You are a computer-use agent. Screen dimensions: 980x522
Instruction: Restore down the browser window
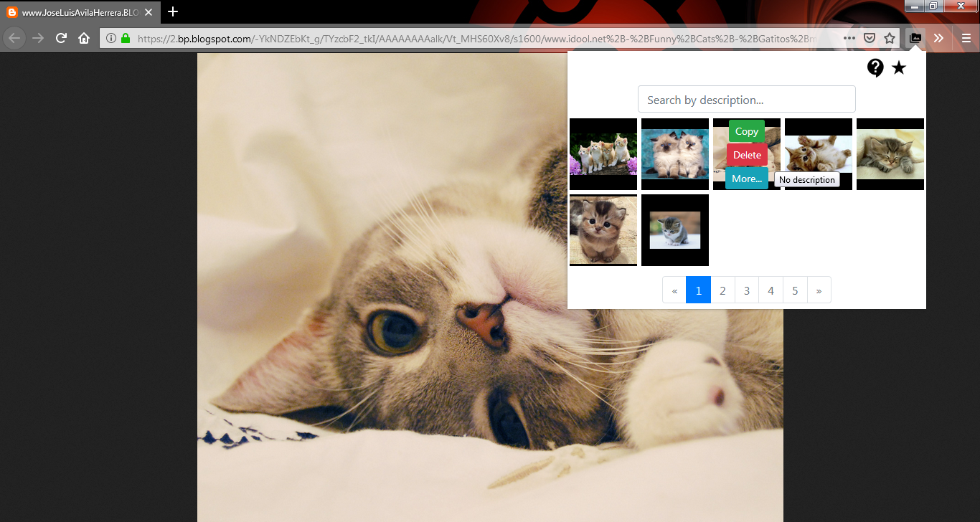pos(933,6)
